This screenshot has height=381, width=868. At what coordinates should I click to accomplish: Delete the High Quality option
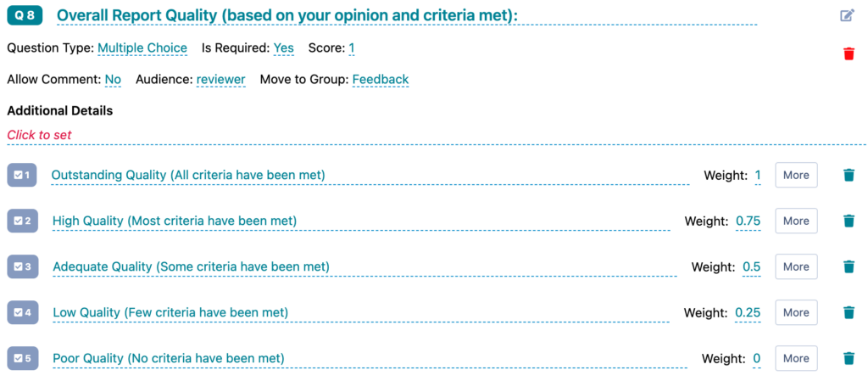tap(849, 221)
